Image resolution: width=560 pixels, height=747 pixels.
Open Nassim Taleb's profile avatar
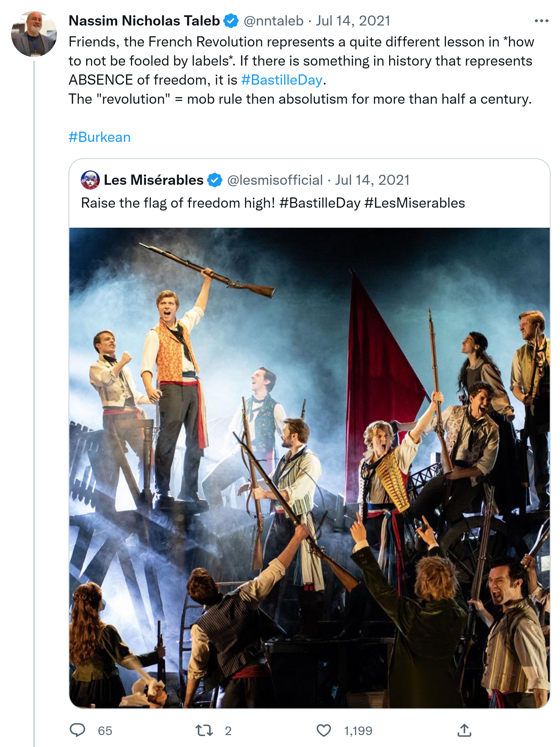[34, 34]
